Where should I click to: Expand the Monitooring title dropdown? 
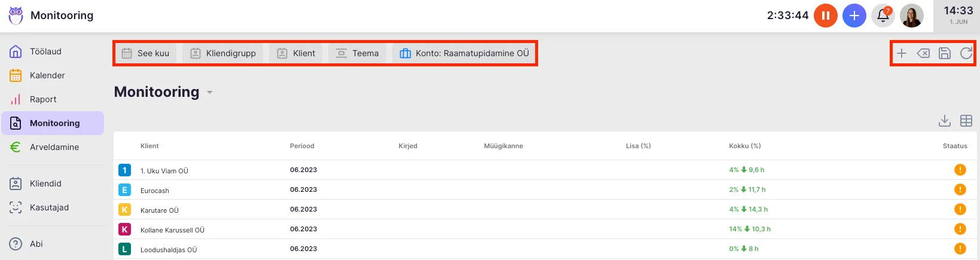click(x=210, y=93)
